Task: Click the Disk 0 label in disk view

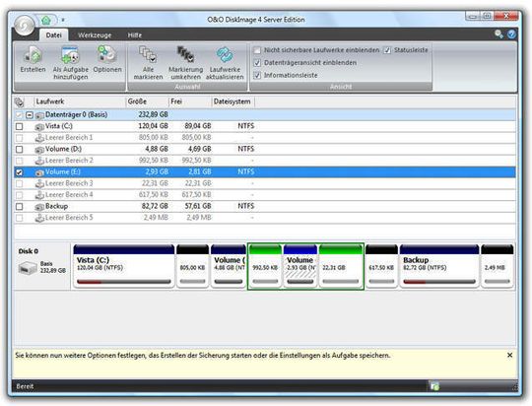Action: 29,251
